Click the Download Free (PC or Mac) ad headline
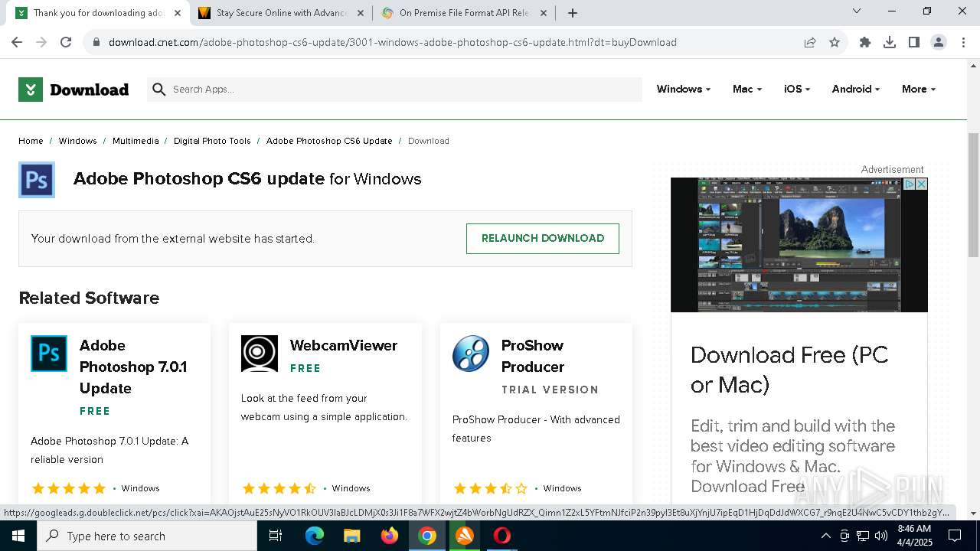This screenshot has height=551, width=980. click(x=789, y=370)
